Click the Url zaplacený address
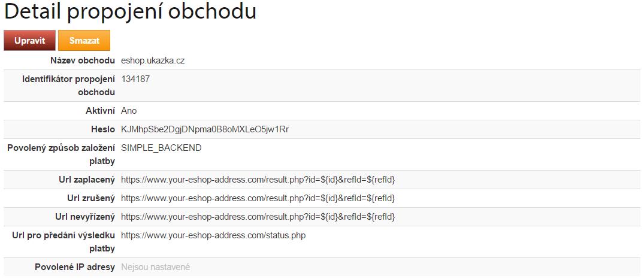 258,180
